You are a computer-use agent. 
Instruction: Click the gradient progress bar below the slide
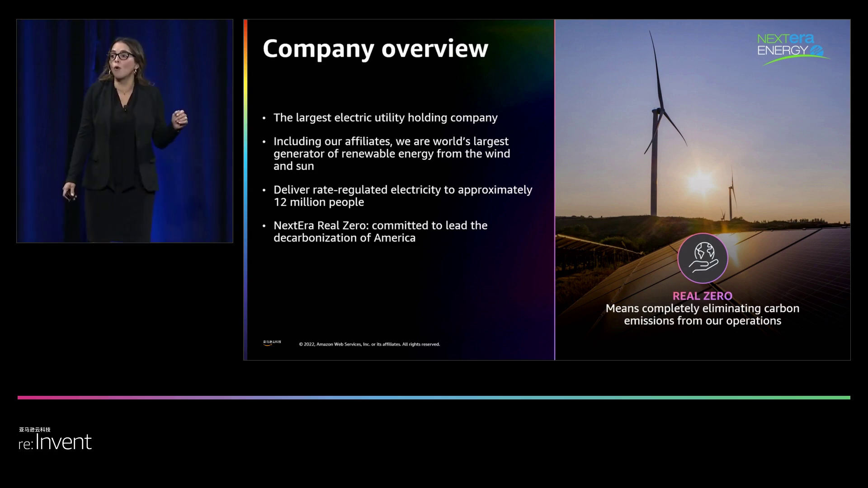click(434, 398)
